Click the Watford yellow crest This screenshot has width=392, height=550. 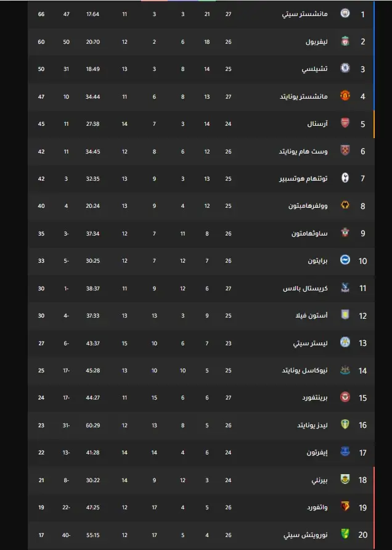point(345,506)
